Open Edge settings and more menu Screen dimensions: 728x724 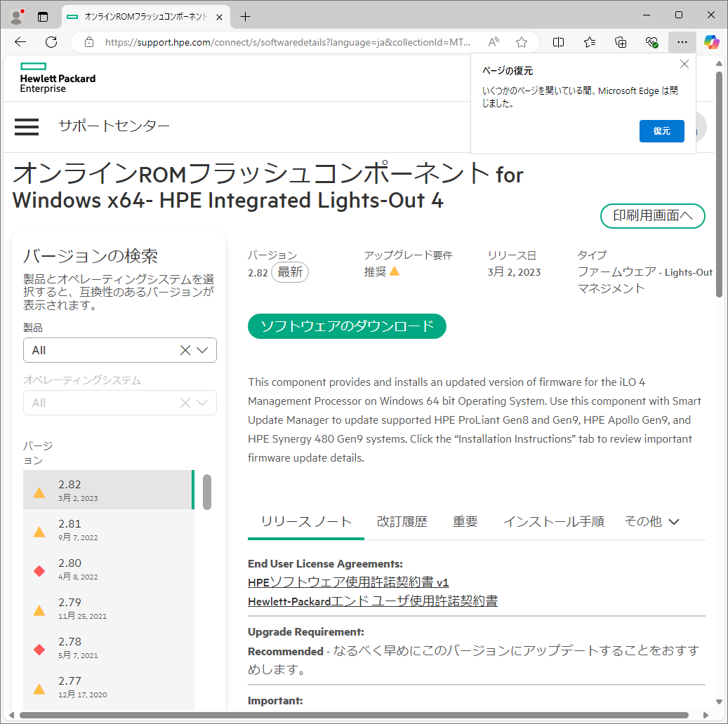point(682,42)
